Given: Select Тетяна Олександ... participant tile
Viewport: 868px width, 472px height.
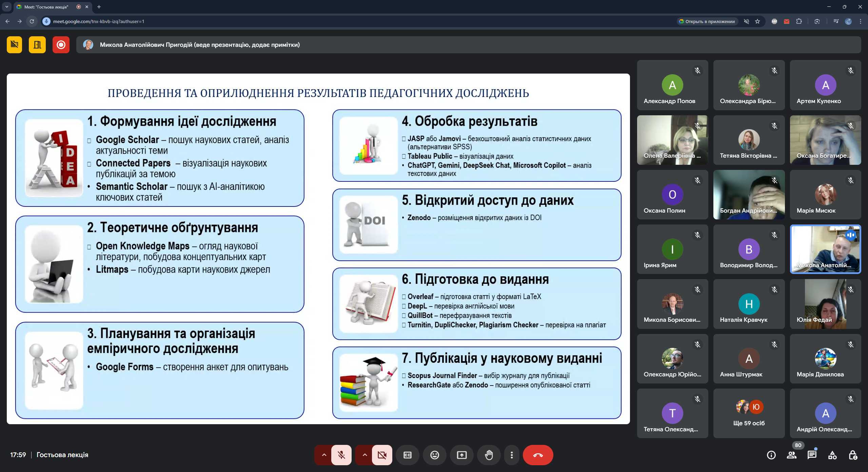Looking at the screenshot, I should point(672,413).
